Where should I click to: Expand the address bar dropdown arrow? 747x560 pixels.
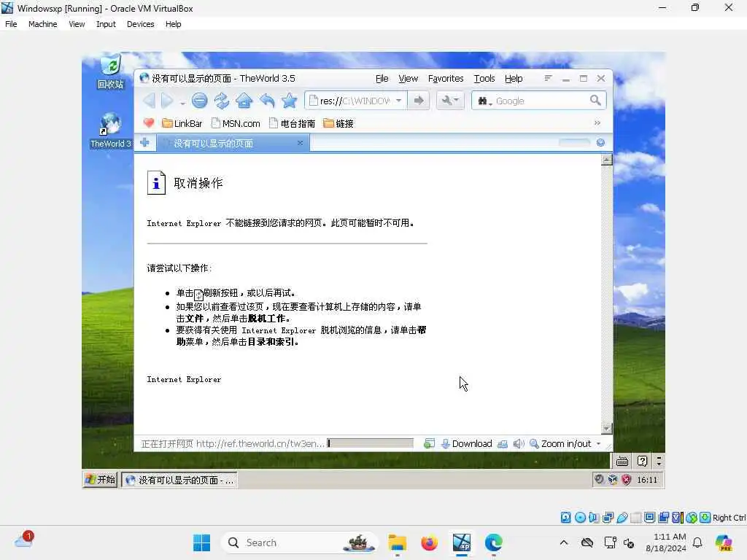click(399, 101)
